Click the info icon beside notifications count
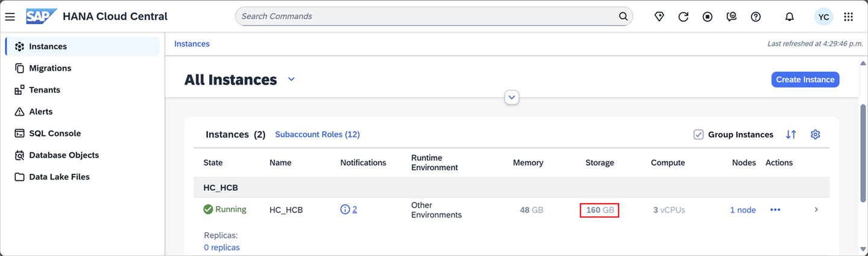 (345, 210)
